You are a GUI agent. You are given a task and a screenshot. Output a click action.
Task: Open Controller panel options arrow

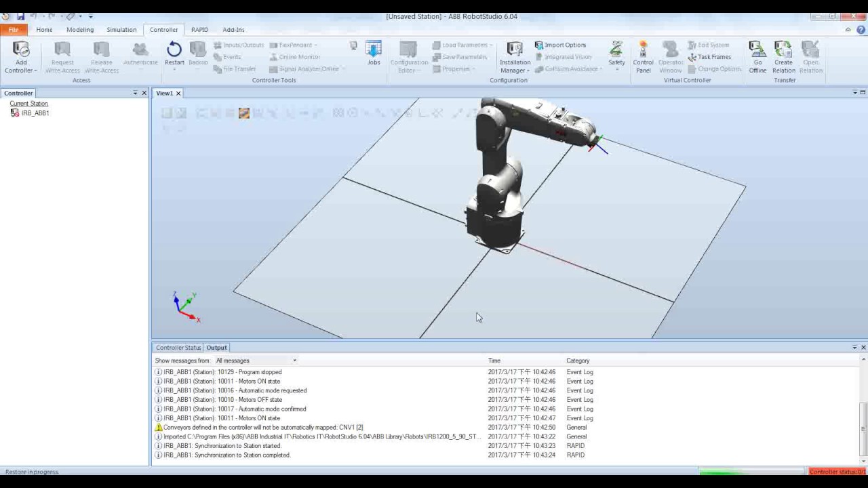pyautogui.click(x=135, y=93)
